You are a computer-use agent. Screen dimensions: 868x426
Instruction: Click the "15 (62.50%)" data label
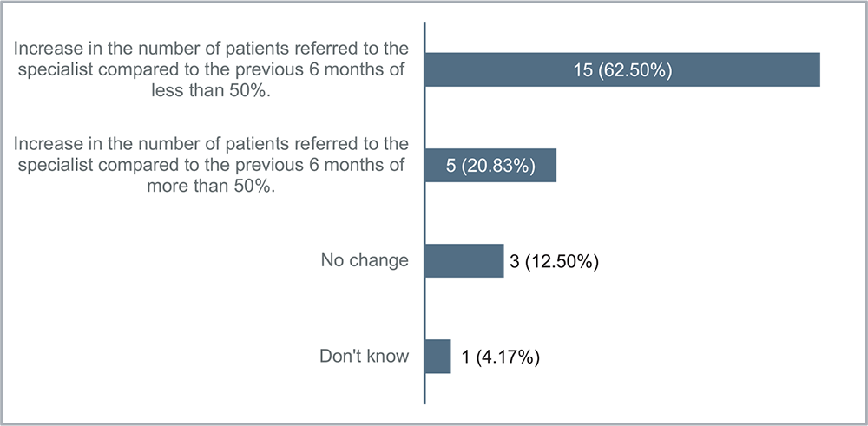coord(621,70)
